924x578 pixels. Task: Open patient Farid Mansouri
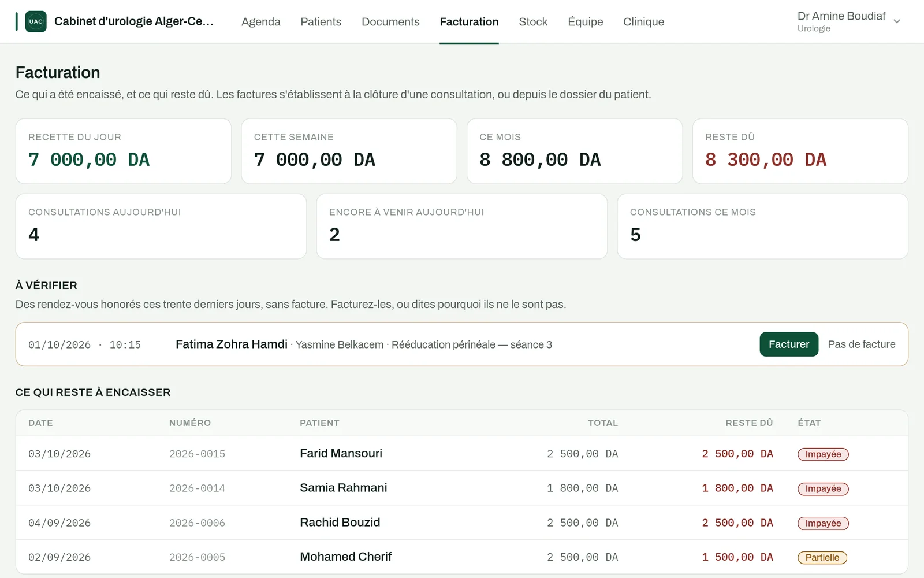(x=341, y=454)
